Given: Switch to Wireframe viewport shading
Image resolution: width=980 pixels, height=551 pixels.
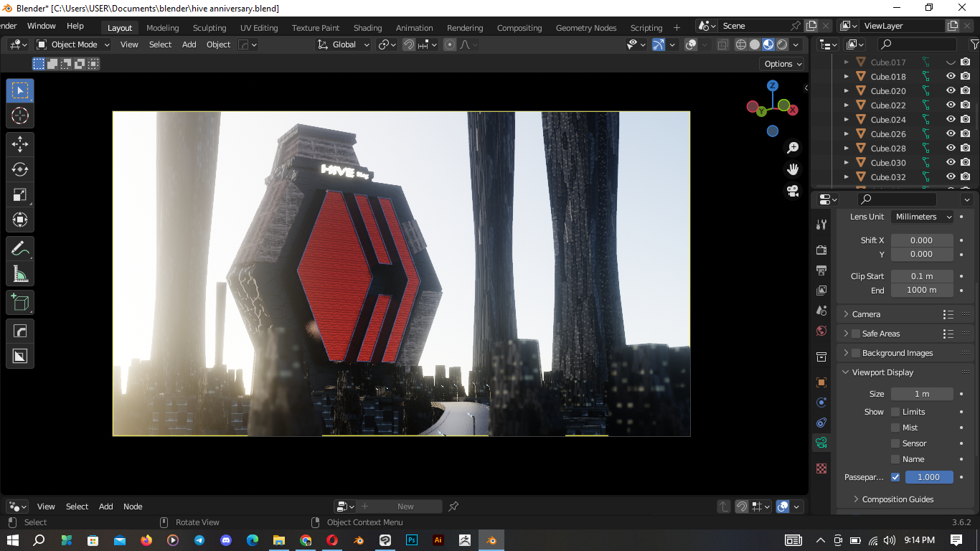Looking at the screenshot, I should (741, 44).
